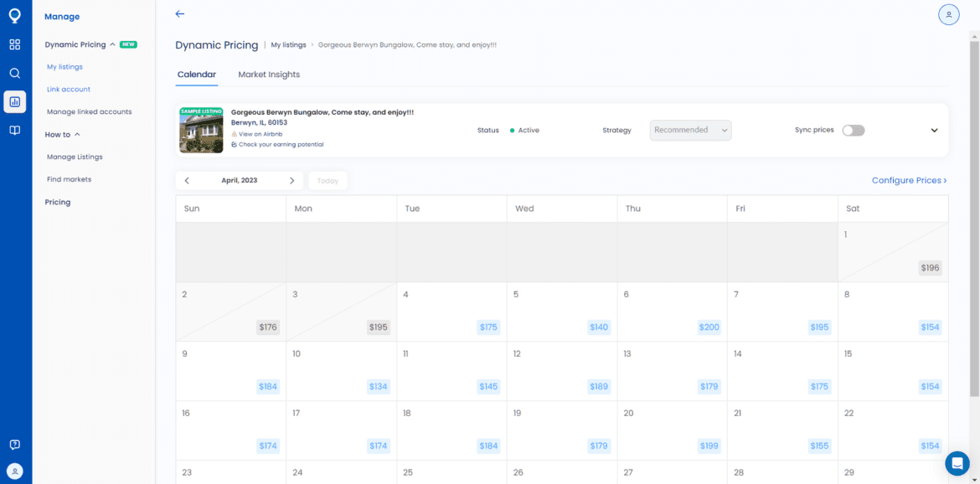Open the dashboard grid icon in the sidebar

[x=14, y=44]
